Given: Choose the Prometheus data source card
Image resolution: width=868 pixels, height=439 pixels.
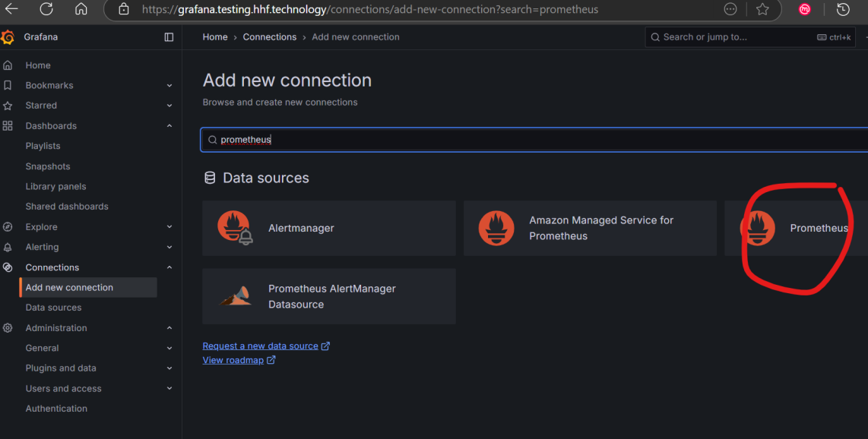Looking at the screenshot, I should tap(796, 228).
